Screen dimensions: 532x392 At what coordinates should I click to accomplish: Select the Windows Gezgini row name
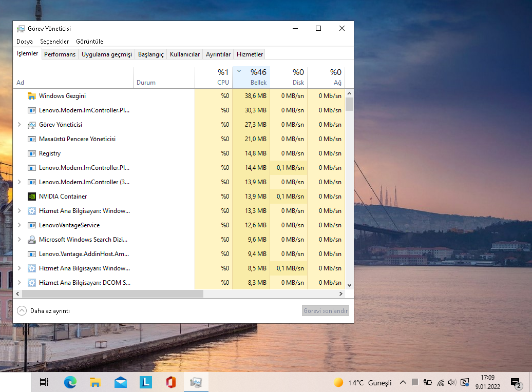[63, 96]
